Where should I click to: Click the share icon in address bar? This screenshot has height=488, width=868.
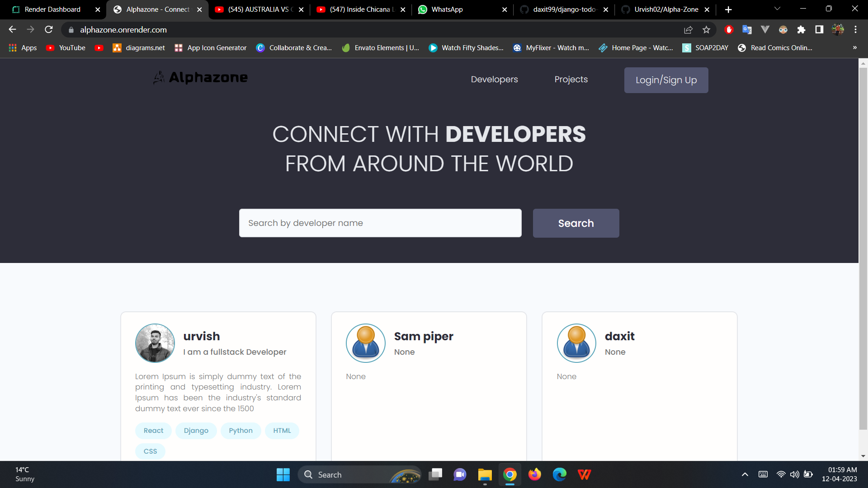[688, 29]
